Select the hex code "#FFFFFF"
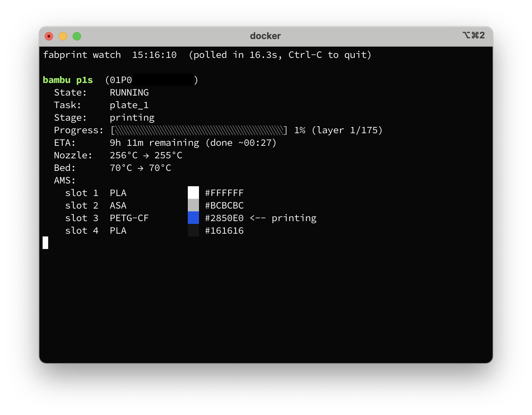Viewport: 532px width, 415px height. tap(224, 193)
